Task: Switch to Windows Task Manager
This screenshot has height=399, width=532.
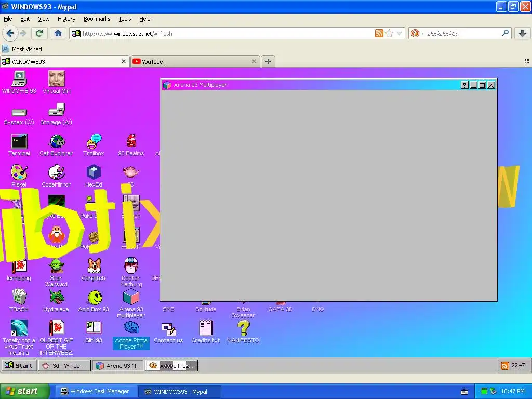Action: pyautogui.click(x=96, y=391)
